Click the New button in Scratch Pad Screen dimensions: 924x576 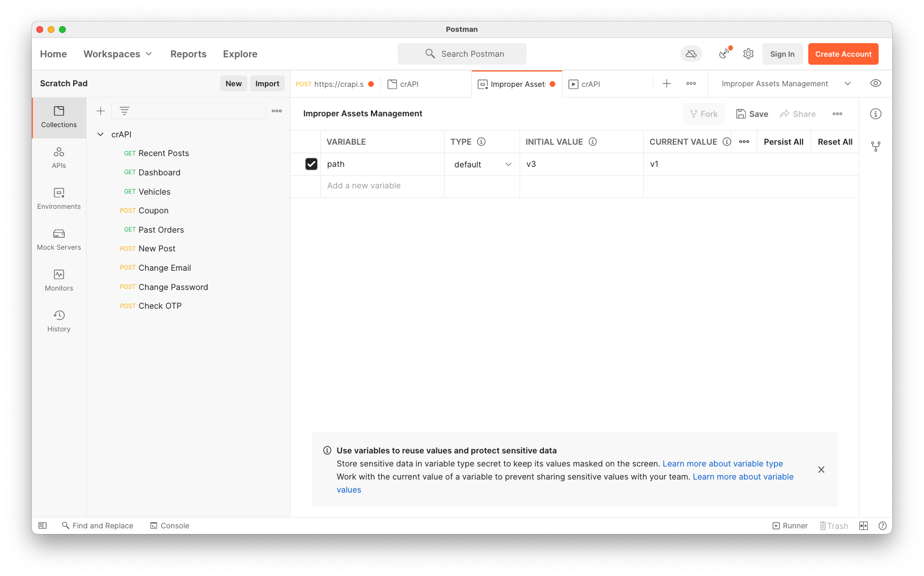point(234,83)
